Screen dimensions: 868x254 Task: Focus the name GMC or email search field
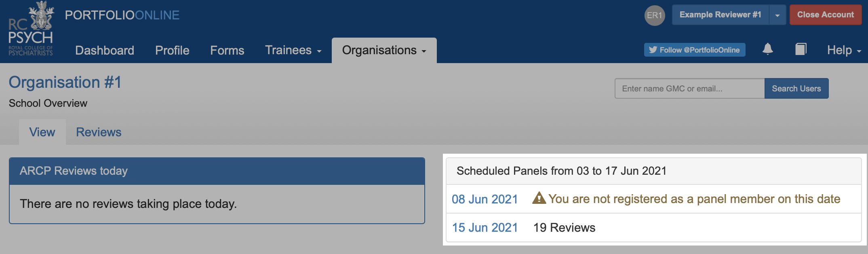click(689, 89)
